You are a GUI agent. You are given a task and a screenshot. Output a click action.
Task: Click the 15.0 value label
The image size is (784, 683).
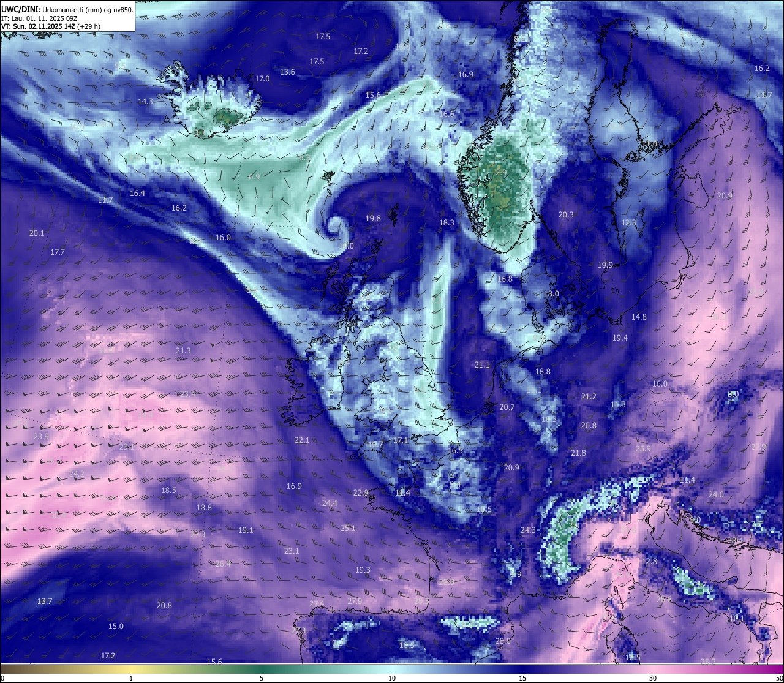coord(116,627)
